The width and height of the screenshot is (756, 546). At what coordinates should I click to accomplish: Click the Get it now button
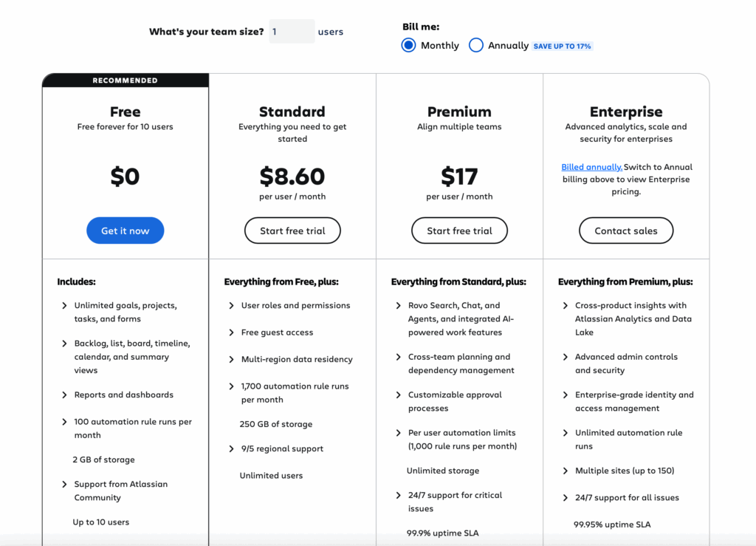click(126, 231)
